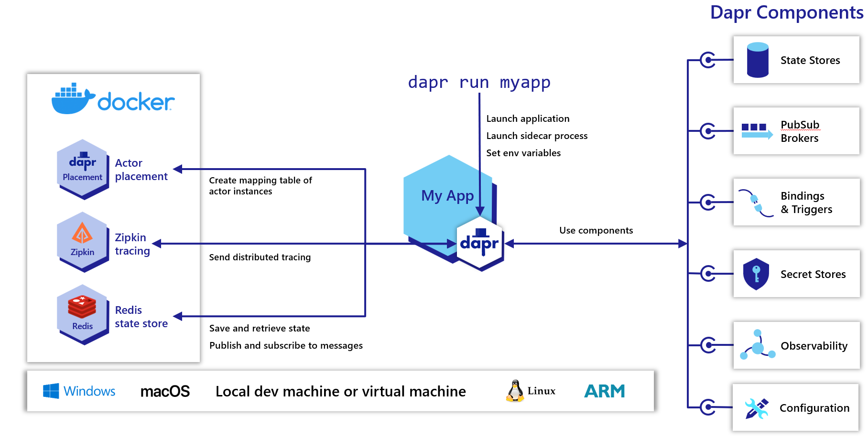Click the connector socket beside Secret Stores
The image size is (868, 438).
[x=708, y=274]
